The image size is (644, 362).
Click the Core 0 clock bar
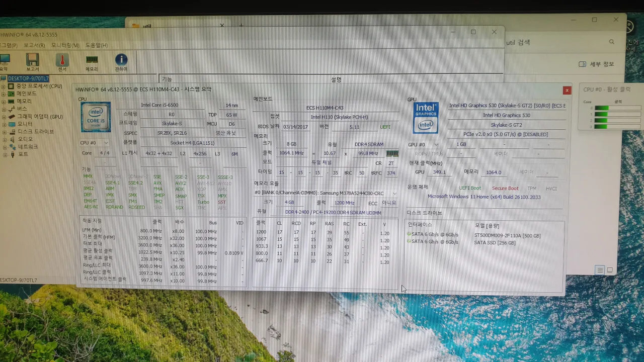(x=618, y=108)
